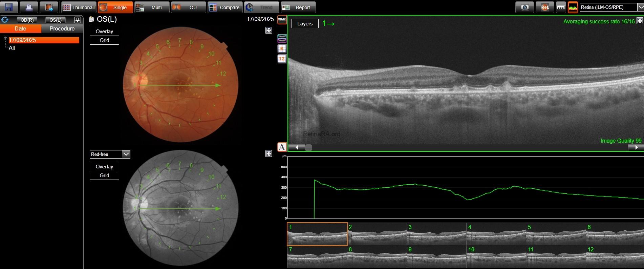Click the save floppy disk icon
Screen dimensions: 644x269
point(9,7)
